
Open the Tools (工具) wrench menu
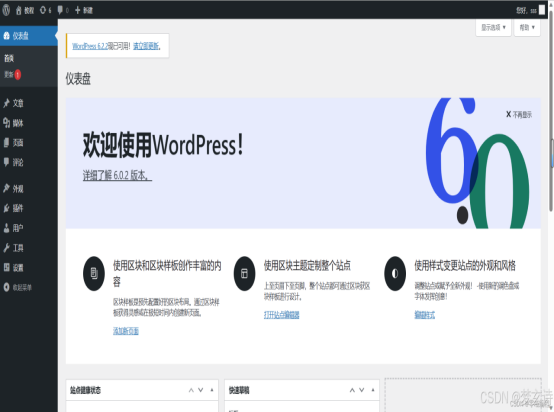coord(29,248)
